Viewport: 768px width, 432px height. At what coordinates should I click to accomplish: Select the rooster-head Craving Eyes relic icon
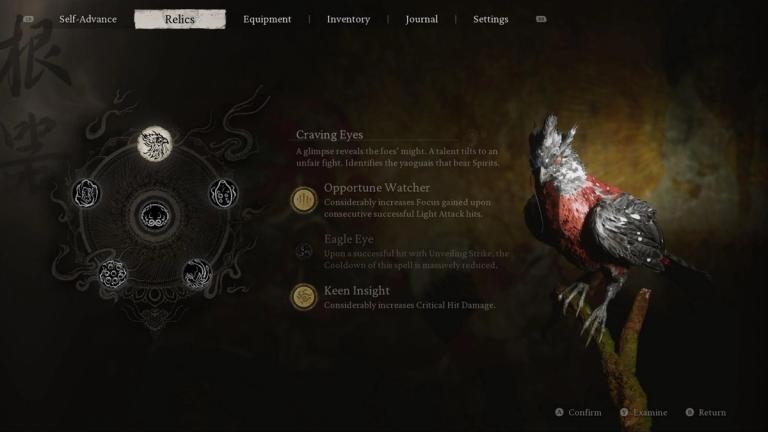click(155, 144)
